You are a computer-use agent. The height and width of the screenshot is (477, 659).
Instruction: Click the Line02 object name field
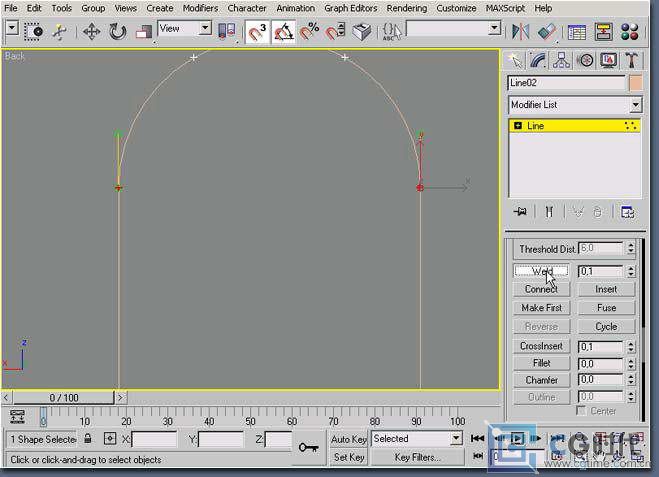tap(566, 83)
